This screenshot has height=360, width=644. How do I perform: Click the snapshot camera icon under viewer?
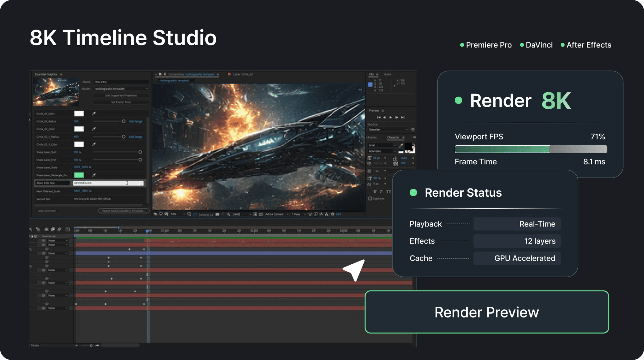[x=217, y=214]
